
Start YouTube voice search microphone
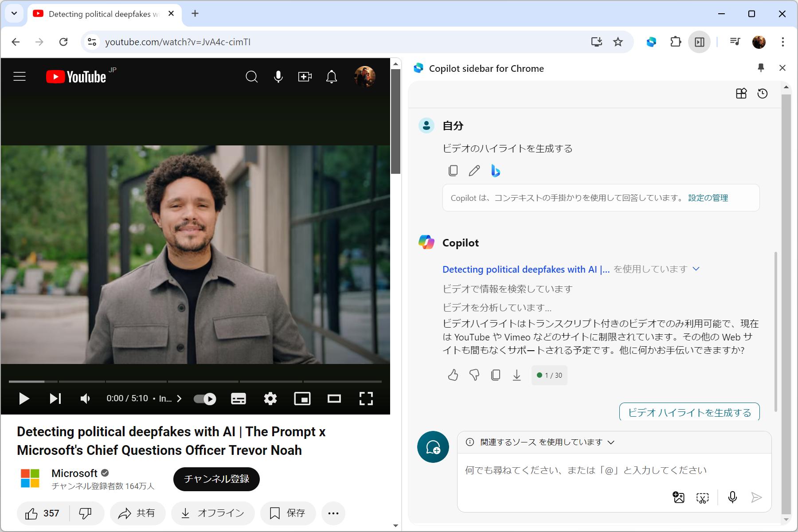click(x=278, y=77)
